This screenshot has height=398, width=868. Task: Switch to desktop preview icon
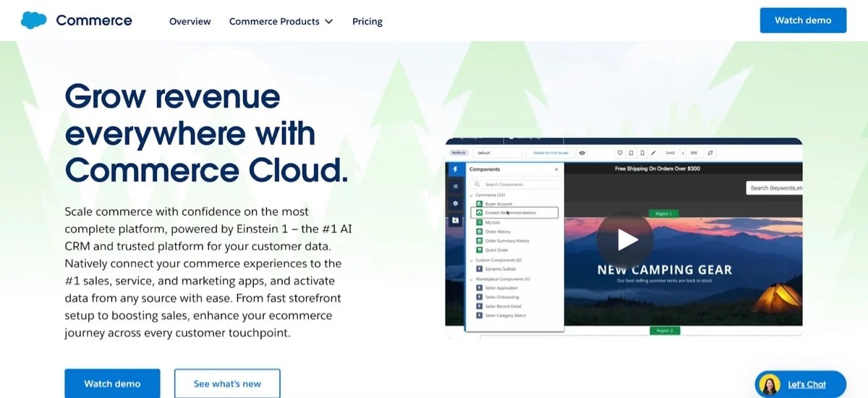click(x=620, y=153)
